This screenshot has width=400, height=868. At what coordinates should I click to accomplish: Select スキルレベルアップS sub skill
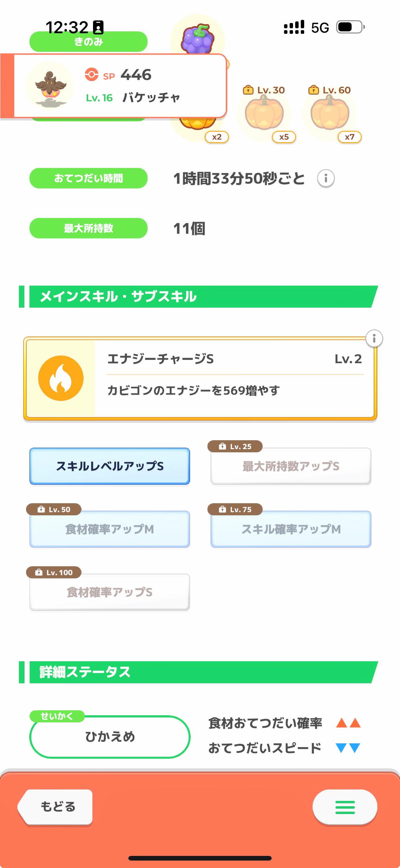[x=110, y=466]
